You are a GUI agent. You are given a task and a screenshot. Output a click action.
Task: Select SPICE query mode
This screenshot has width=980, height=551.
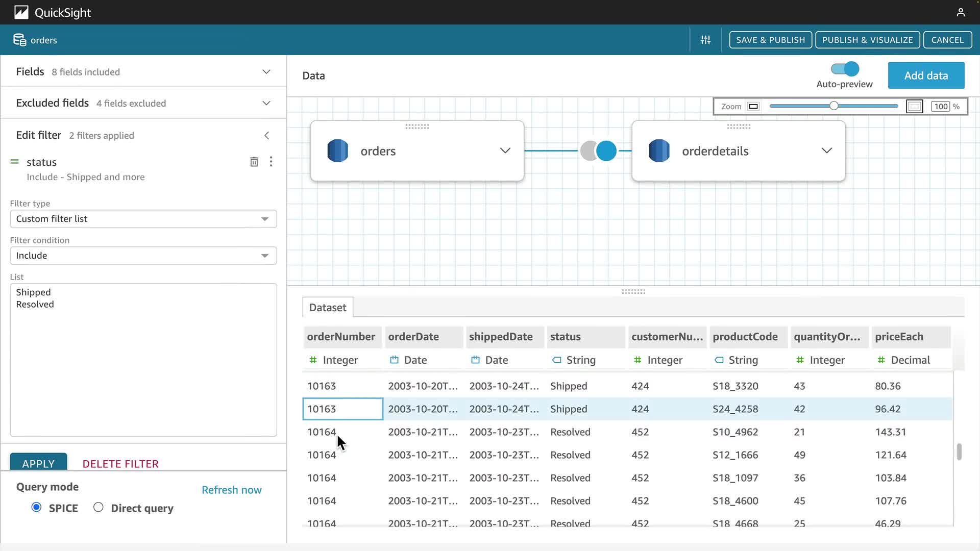36,507
